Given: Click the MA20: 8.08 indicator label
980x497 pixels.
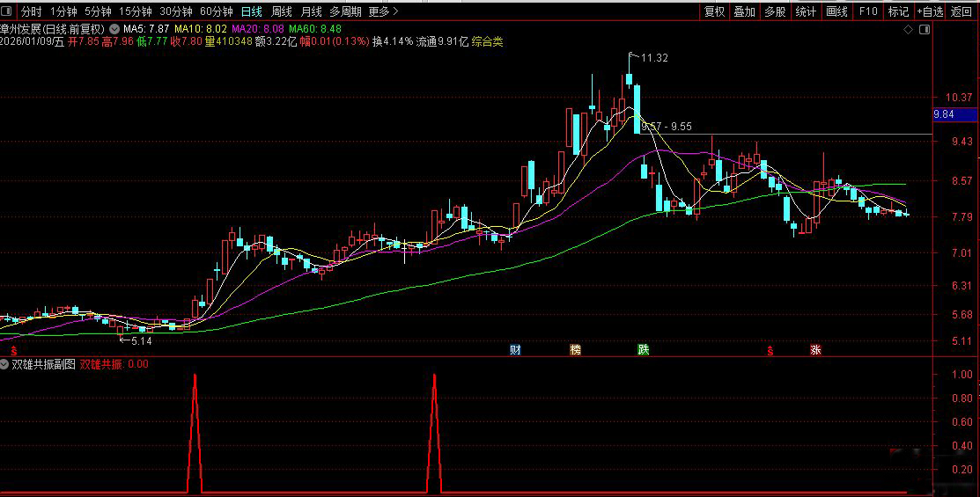Looking at the screenshot, I should click(258, 29).
